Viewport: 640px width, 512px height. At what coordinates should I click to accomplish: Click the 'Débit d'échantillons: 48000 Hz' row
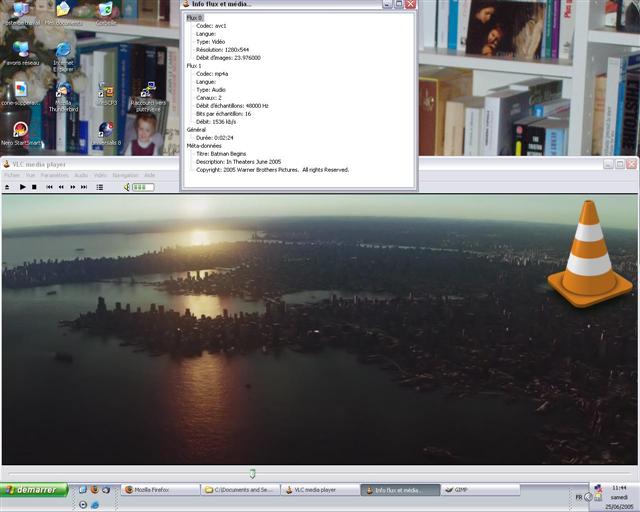(x=232, y=106)
